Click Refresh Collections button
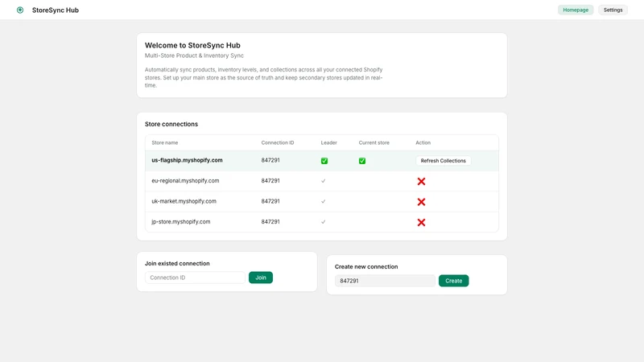The height and width of the screenshot is (362, 644). point(444,161)
